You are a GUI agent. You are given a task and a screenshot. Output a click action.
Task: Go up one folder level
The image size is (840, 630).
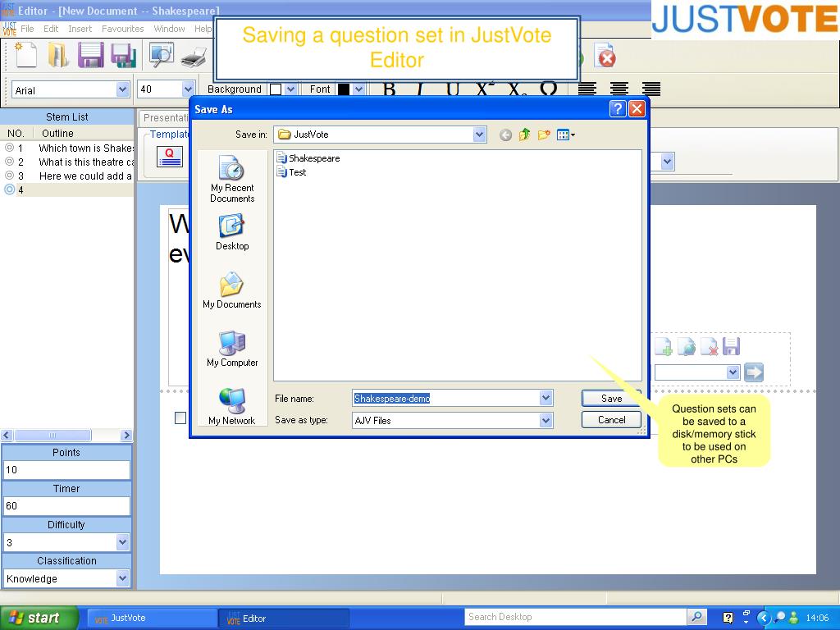pyautogui.click(x=524, y=135)
